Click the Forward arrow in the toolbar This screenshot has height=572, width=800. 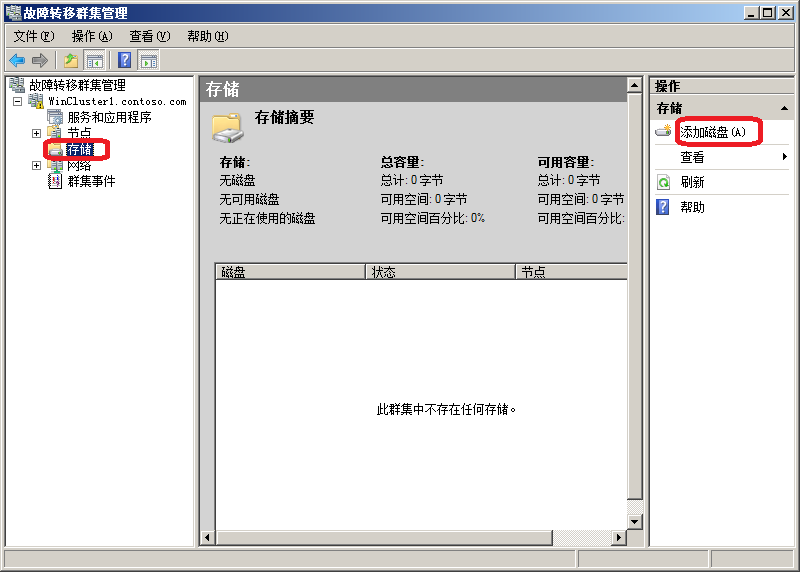(39, 60)
